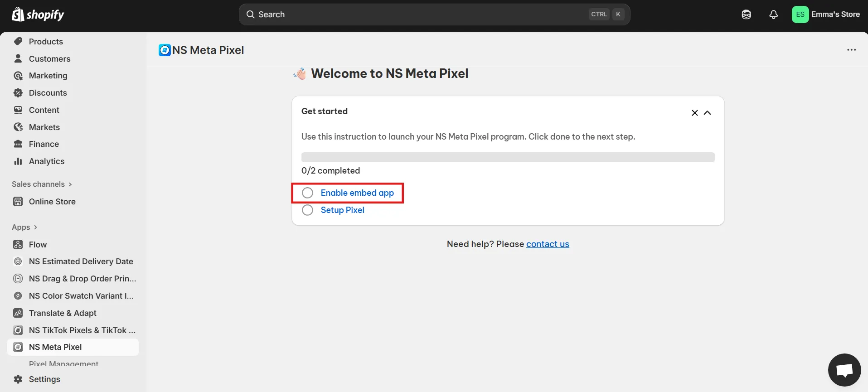868x392 pixels.
Task: Go to Online Store in the sidebar
Action: (52, 202)
